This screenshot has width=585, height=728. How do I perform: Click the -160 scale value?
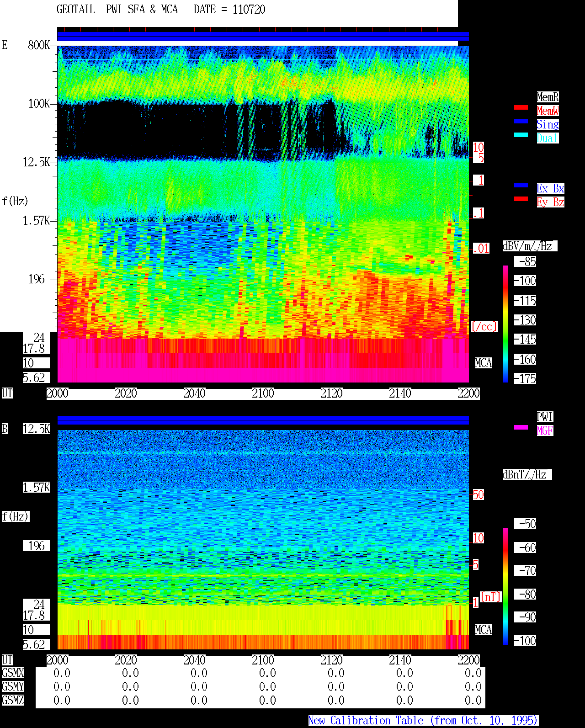coord(525,359)
